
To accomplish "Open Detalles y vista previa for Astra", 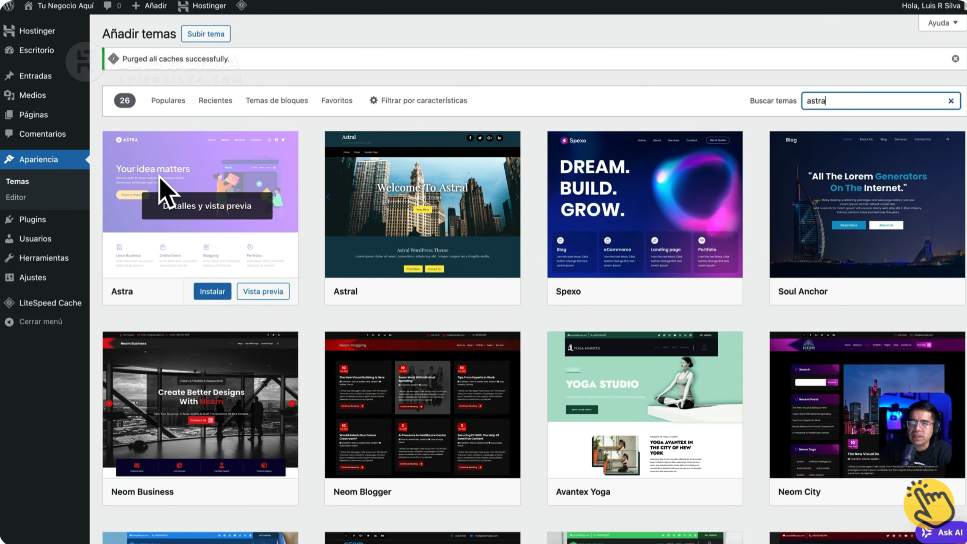I will click(x=207, y=206).
